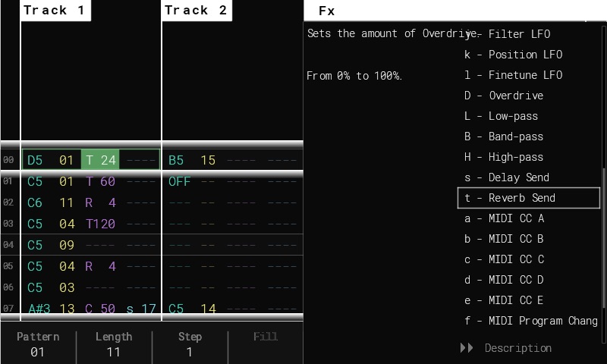Click row number '02'
This screenshot has height=364, width=607.
coord(8,202)
